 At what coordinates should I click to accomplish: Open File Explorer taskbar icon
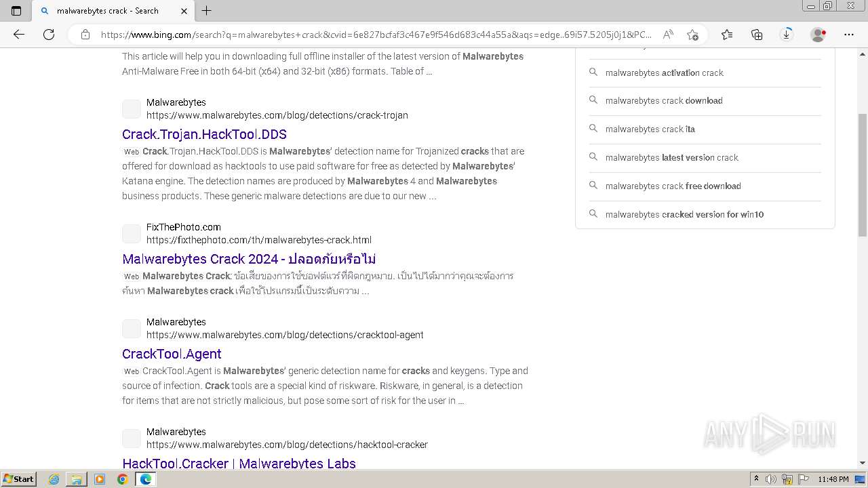[77, 479]
